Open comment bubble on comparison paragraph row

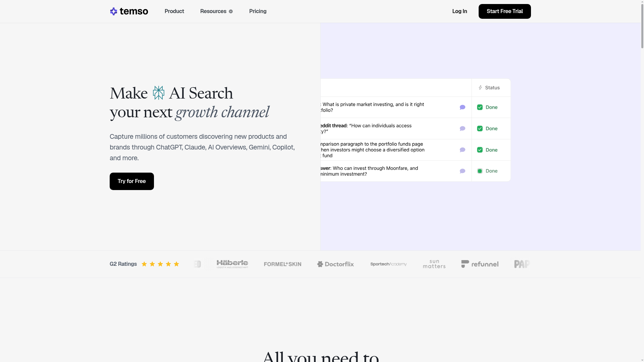point(463,150)
